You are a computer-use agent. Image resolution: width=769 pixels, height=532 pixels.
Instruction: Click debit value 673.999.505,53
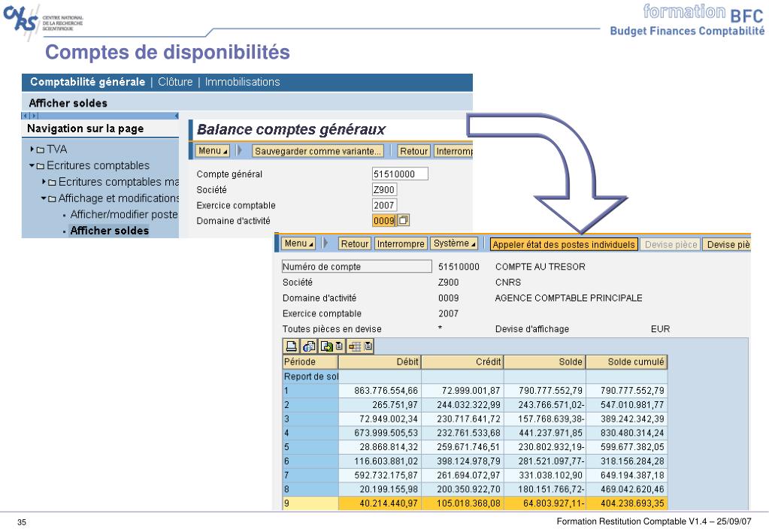click(x=386, y=434)
